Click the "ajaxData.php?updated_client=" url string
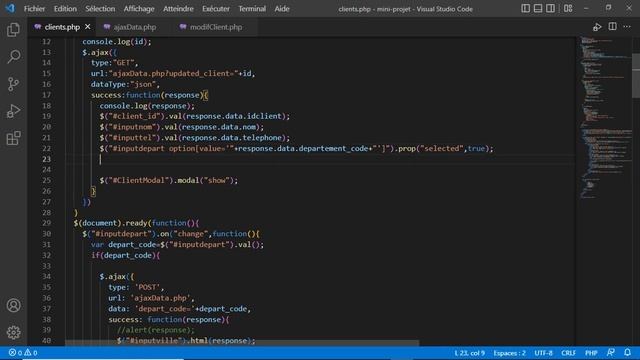This screenshot has height=360, width=640. point(173,73)
